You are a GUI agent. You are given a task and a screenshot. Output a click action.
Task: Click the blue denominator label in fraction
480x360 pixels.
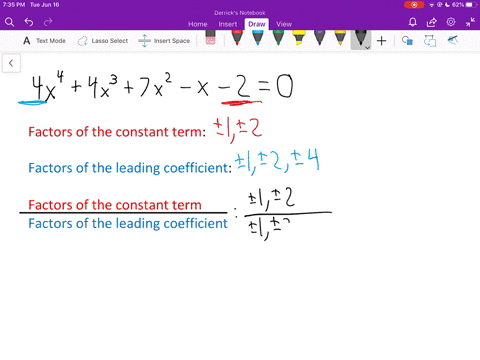click(128, 223)
